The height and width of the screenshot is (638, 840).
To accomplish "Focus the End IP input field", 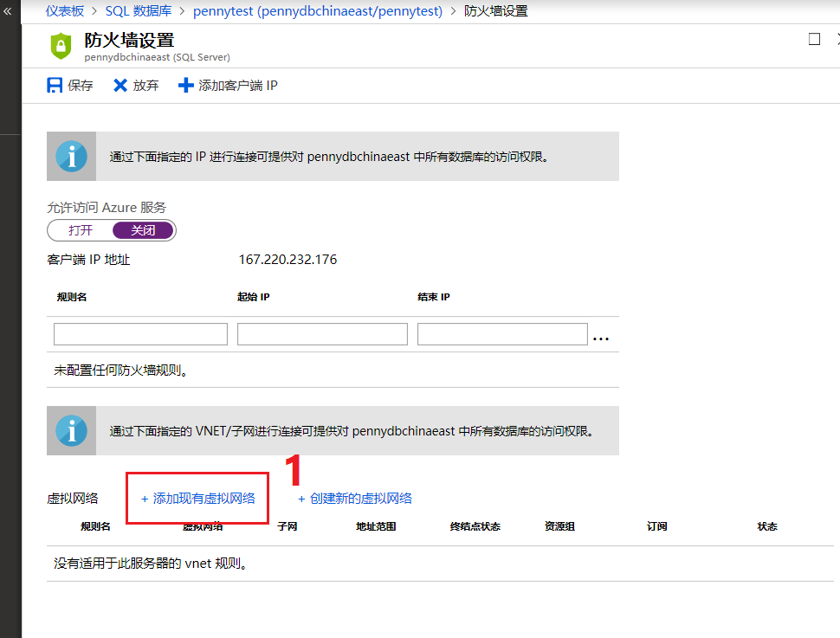I will tap(502, 334).
